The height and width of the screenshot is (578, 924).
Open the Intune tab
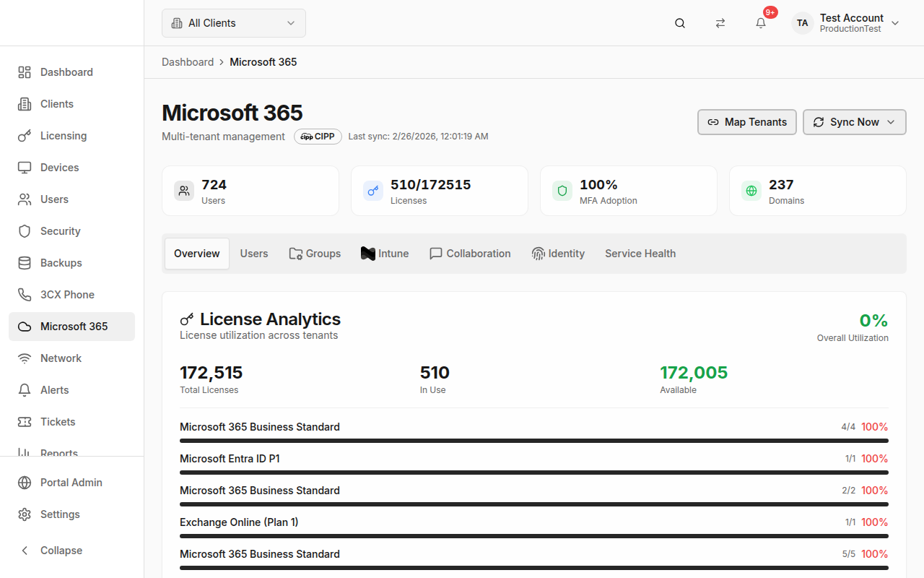(385, 254)
